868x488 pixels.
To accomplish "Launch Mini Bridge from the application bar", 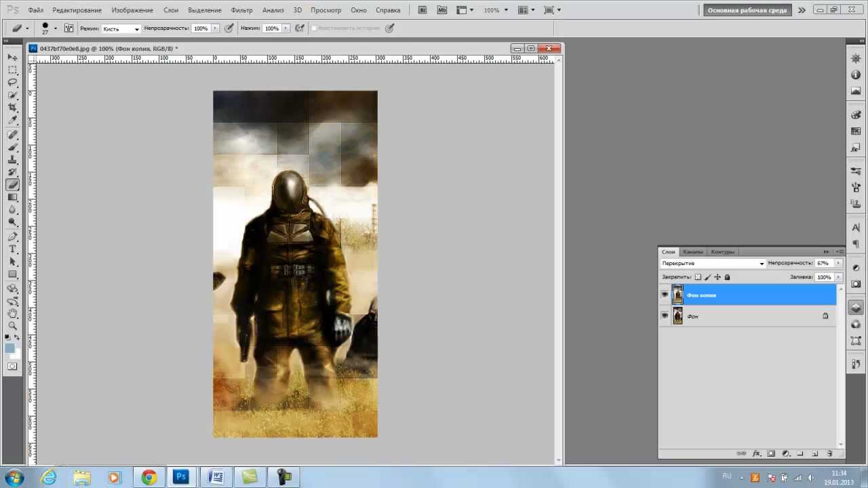I will [442, 10].
